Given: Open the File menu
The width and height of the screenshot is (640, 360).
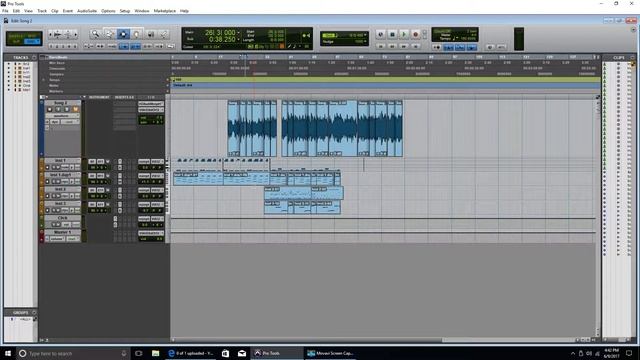Looking at the screenshot, I should pos(5,11).
